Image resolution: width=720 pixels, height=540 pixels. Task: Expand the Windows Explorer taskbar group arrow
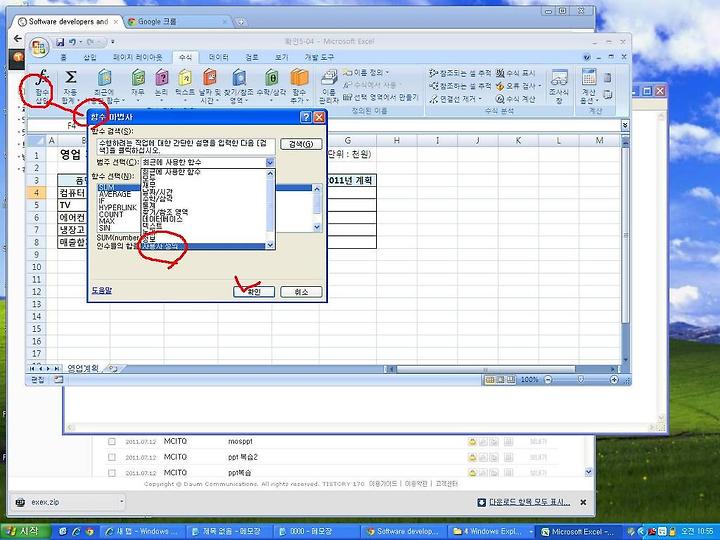tap(531, 531)
